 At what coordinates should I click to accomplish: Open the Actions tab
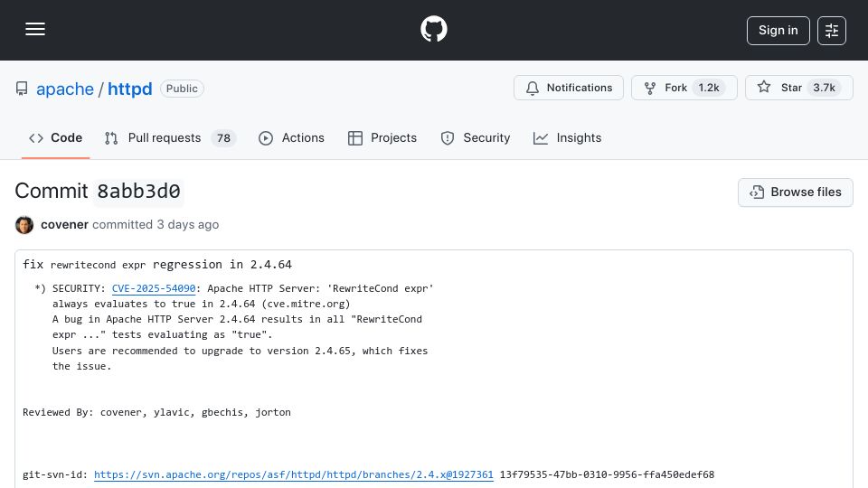point(291,137)
